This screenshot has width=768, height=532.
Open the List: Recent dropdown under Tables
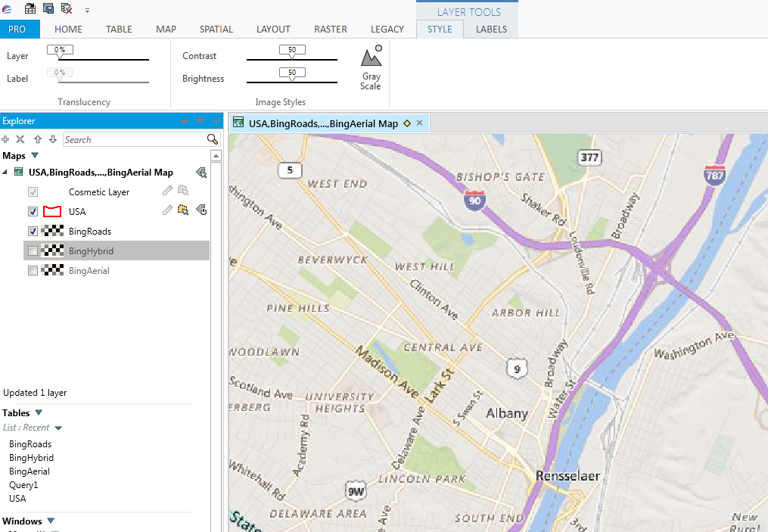coord(57,428)
